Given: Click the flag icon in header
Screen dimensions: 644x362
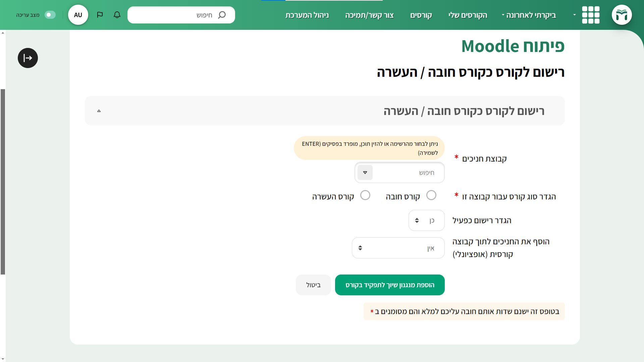Looking at the screenshot, I should 100,15.
